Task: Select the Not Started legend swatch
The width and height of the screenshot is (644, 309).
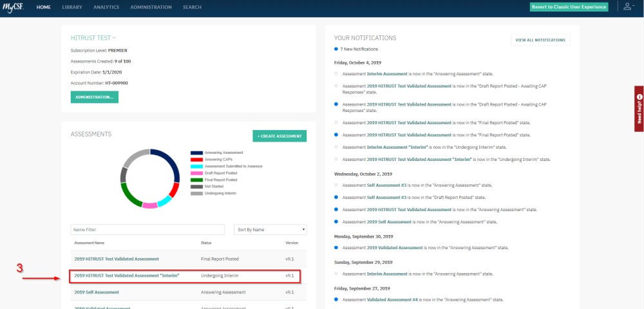Action: tap(196, 186)
